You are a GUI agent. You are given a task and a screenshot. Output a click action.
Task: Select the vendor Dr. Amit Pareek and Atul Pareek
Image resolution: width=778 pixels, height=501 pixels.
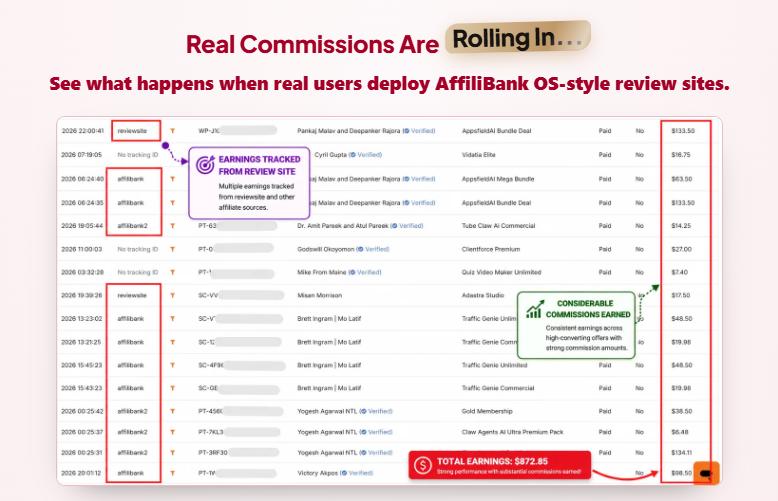[x=343, y=226]
